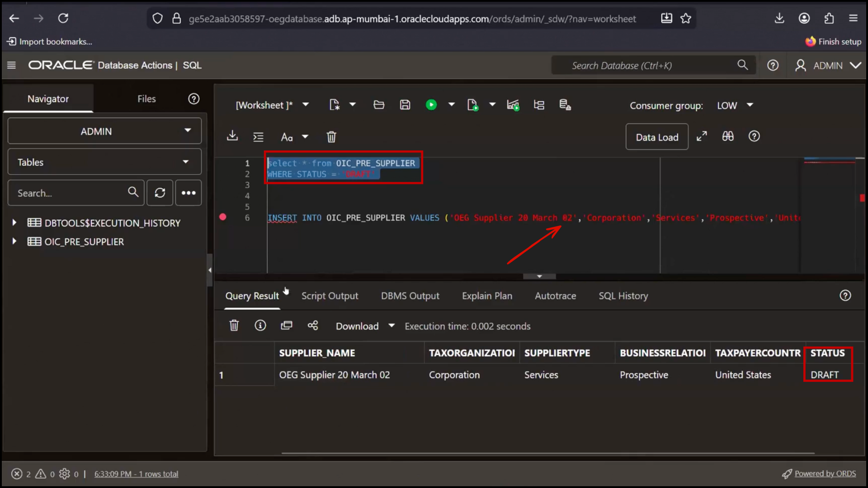Clear the editor with the trash icon

pyautogui.click(x=331, y=137)
